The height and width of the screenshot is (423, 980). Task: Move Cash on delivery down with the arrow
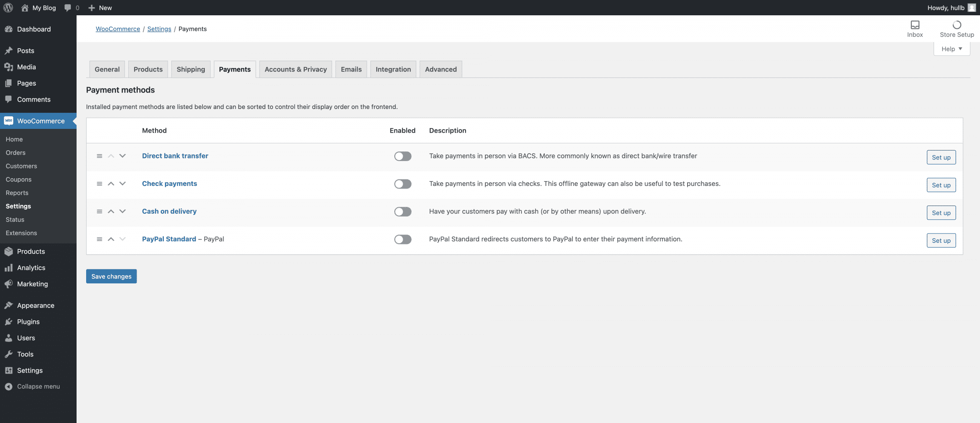(x=122, y=211)
